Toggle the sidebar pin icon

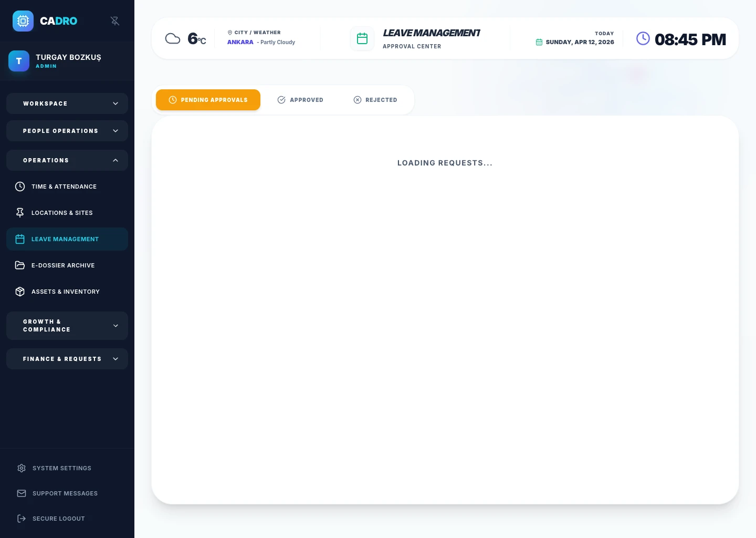115,21
